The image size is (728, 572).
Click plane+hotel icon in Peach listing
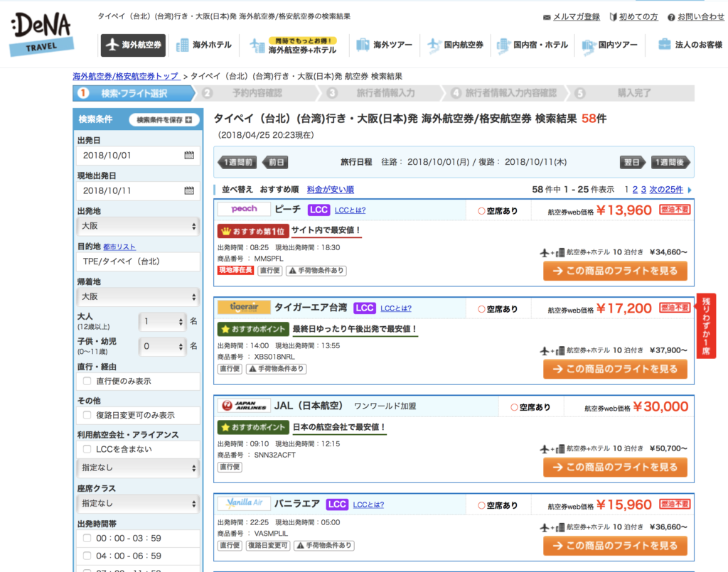(x=552, y=252)
